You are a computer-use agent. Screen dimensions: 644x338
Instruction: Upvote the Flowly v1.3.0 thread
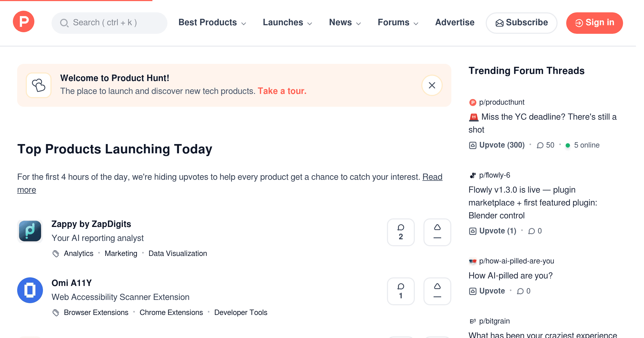click(492, 231)
